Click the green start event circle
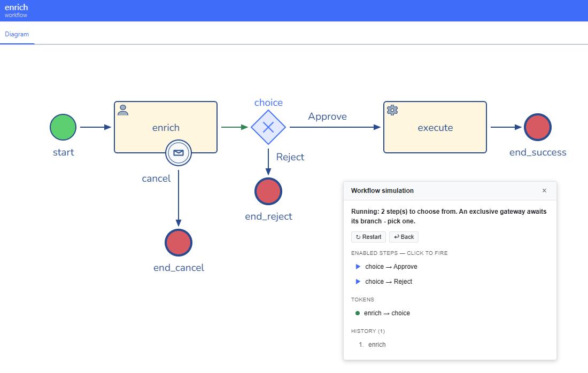 63,127
